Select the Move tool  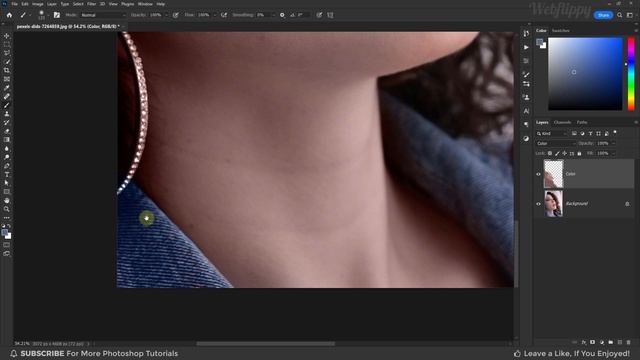click(x=7, y=36)
